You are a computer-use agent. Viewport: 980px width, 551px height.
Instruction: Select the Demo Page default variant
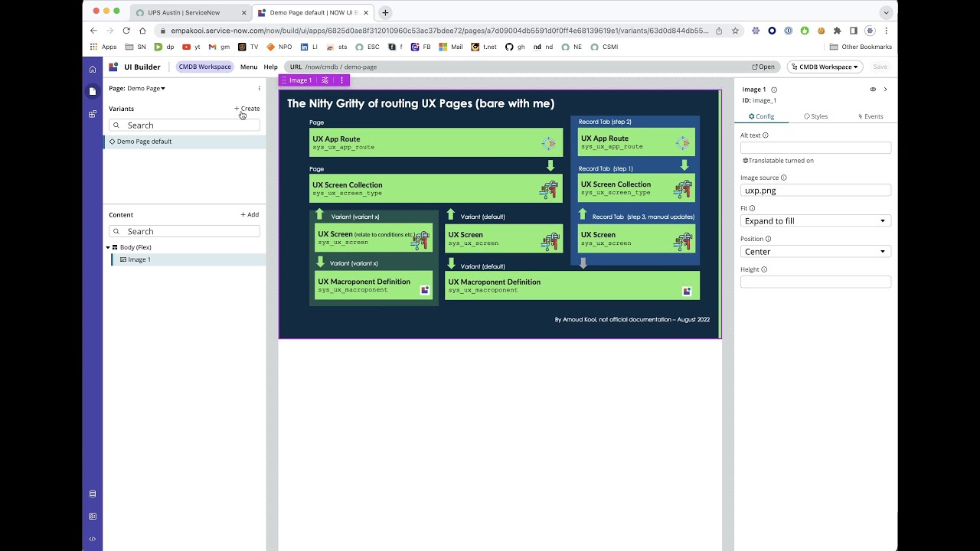[x=185, y=142]
